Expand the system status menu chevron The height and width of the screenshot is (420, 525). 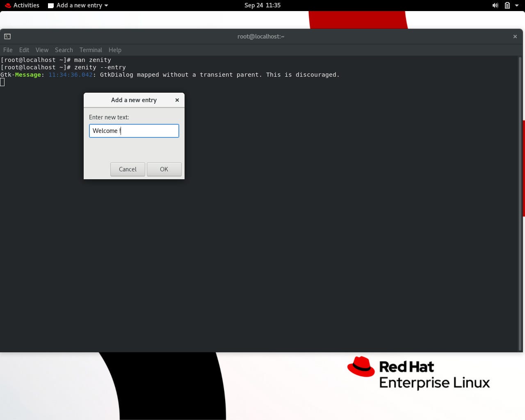[x=516, y=5]
